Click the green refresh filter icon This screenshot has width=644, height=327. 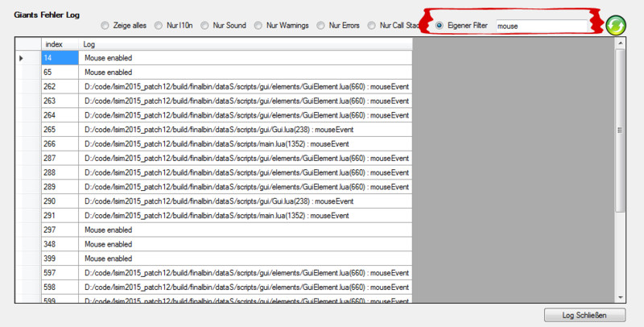click(x=616, y=25)
